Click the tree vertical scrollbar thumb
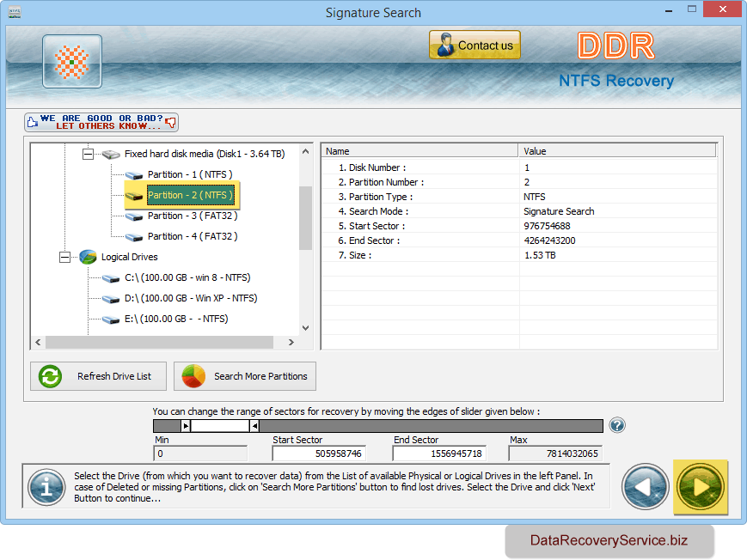 point(306,218)
